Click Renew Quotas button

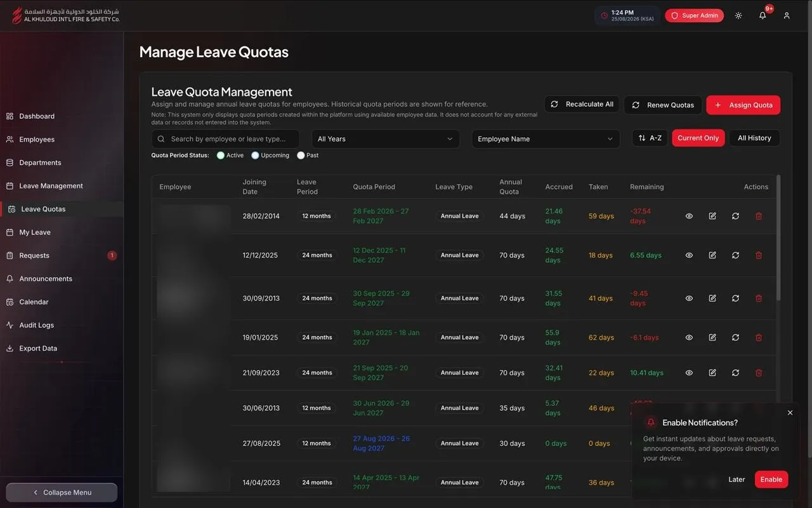pyautogui.click(x=663, y=105)
